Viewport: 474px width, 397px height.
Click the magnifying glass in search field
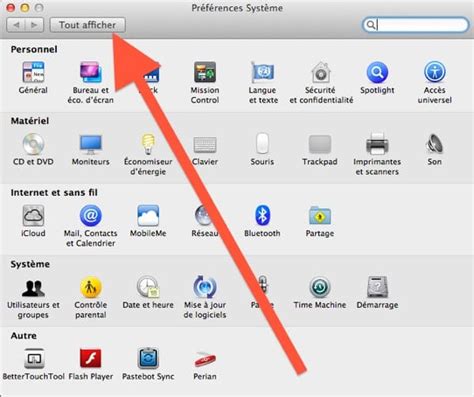371,25
